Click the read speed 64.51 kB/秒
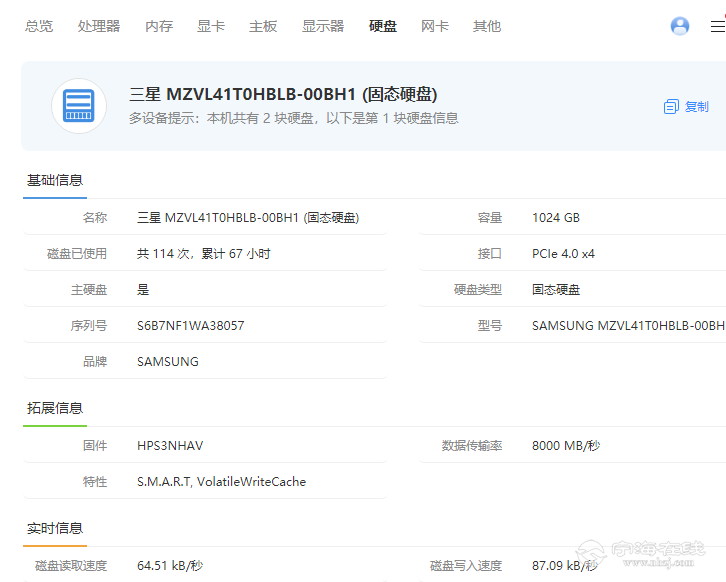 coord(169,565)
